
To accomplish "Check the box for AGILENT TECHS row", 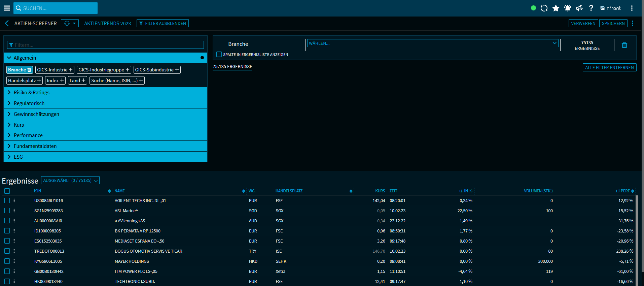I will (x=7, y=200).
